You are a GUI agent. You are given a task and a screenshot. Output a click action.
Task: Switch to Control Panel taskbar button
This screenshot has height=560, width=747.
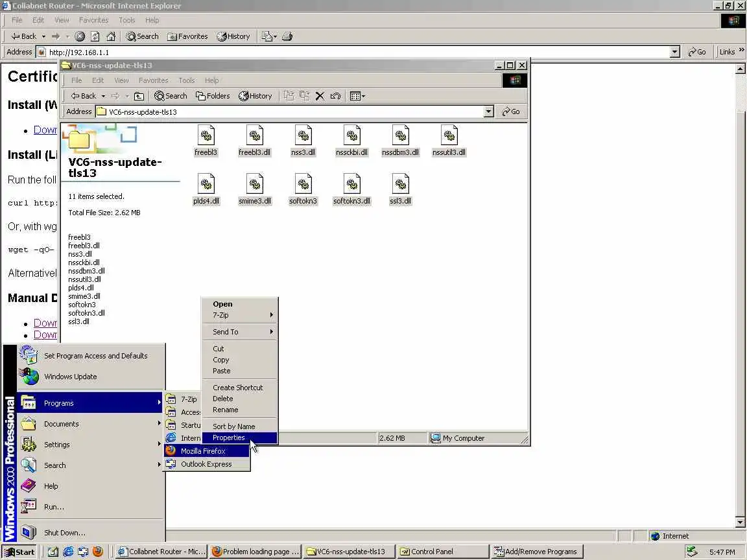443,552
